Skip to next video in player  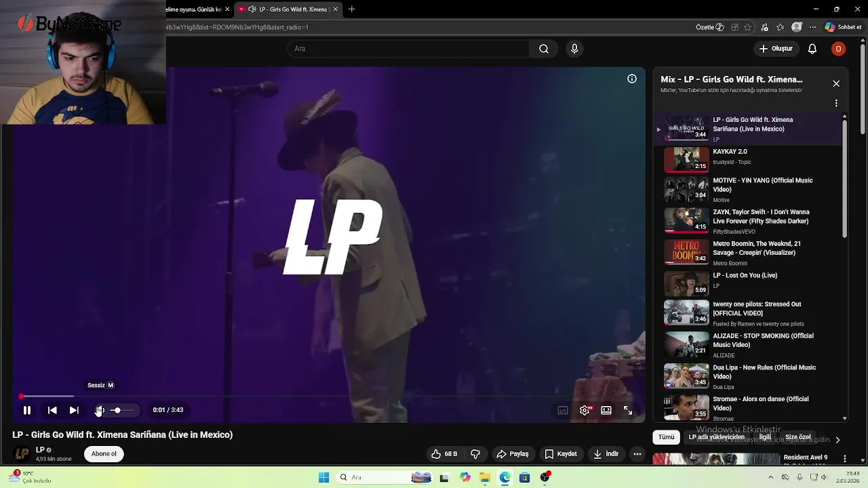(74, 410)
